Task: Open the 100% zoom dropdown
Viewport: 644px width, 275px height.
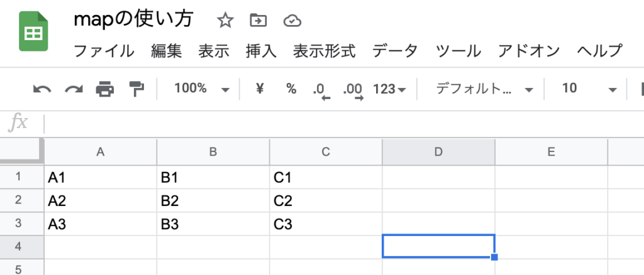Action: (x=202, y=89)
